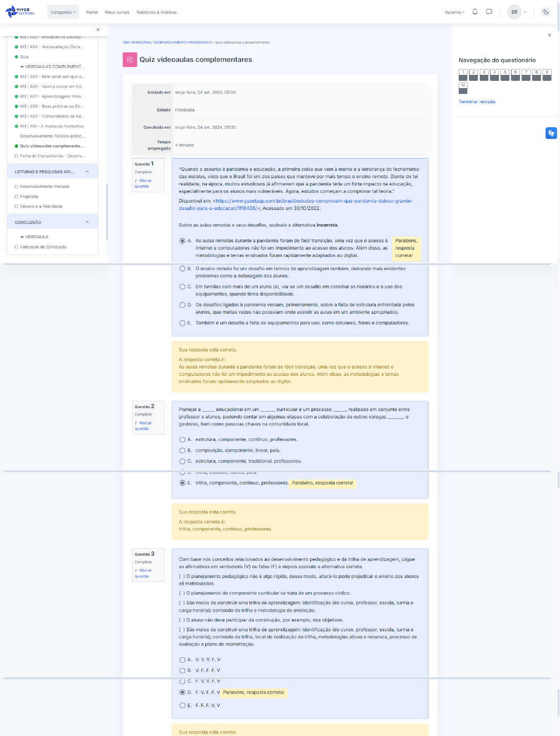Open the accessibility hand icon widget
Image resolution: width=560 pixels, height=736 pixels.
(x=551, y=133)
